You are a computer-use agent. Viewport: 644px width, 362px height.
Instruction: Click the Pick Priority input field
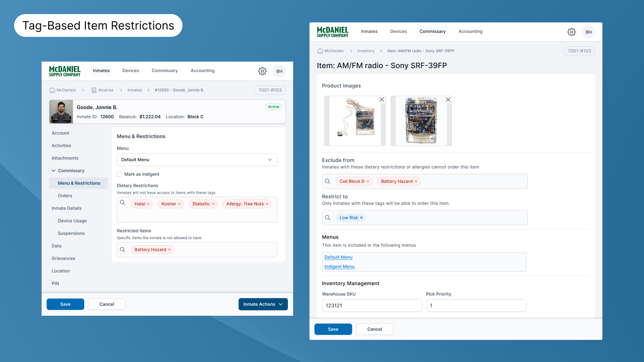click(476, 306)
